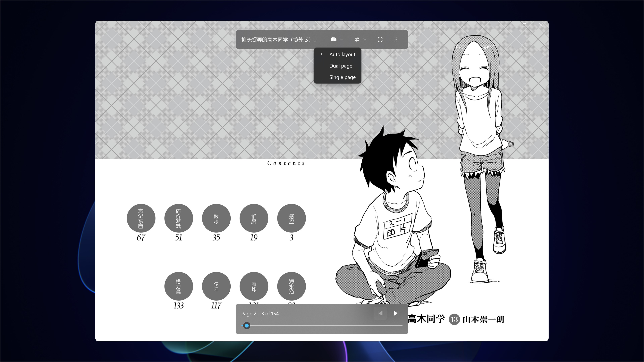Click the book title in the top bar
The width and height of the screenshot is (644, 362).
tap(276, 40)
